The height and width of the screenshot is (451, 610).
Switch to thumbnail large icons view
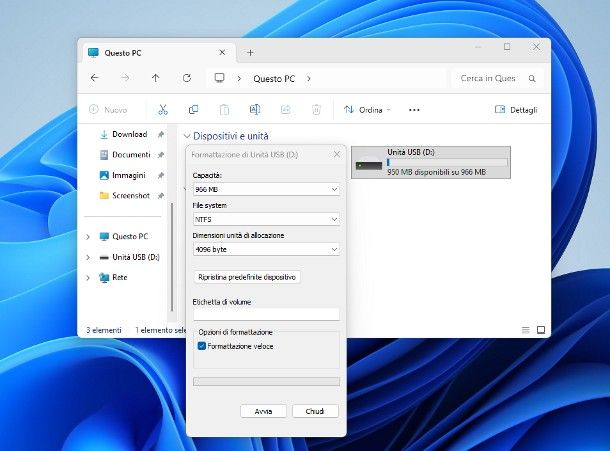541,329
